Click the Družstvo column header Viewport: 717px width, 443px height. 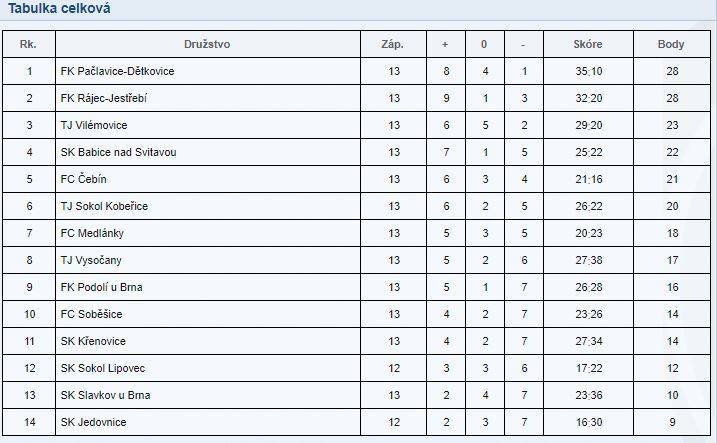pos(207,44)
